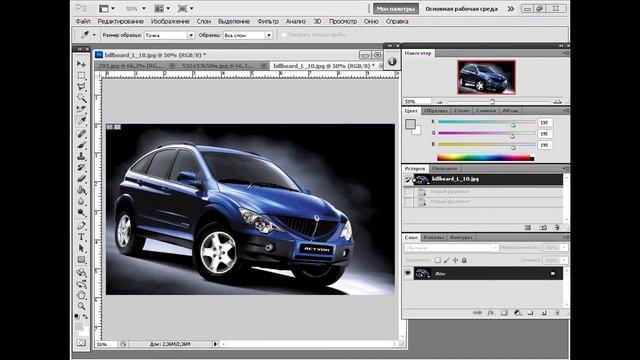Select the Type tool
The height and width of the screenshot is (360, 640).
[81, 237]
